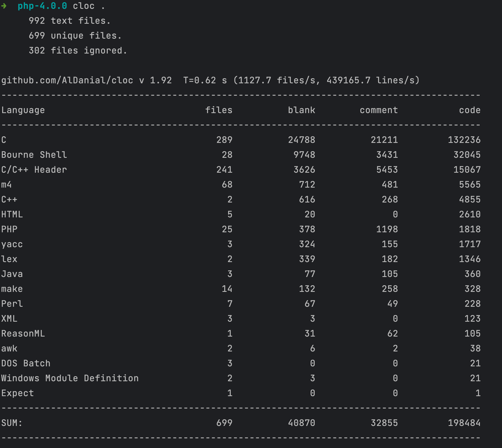Click the 'DOS Batch' row label
502x448 pixels.
[26, 363]
